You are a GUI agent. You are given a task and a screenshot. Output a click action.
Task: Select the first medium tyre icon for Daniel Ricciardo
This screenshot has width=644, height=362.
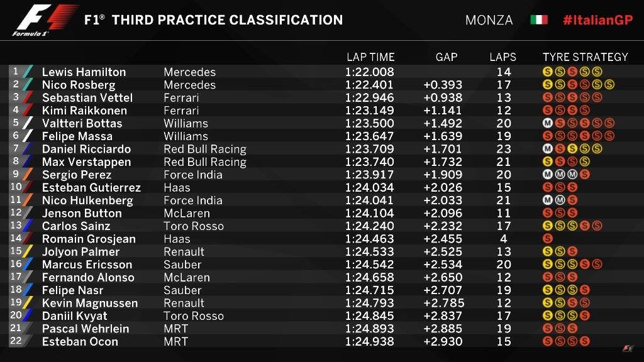click(547, 149)
